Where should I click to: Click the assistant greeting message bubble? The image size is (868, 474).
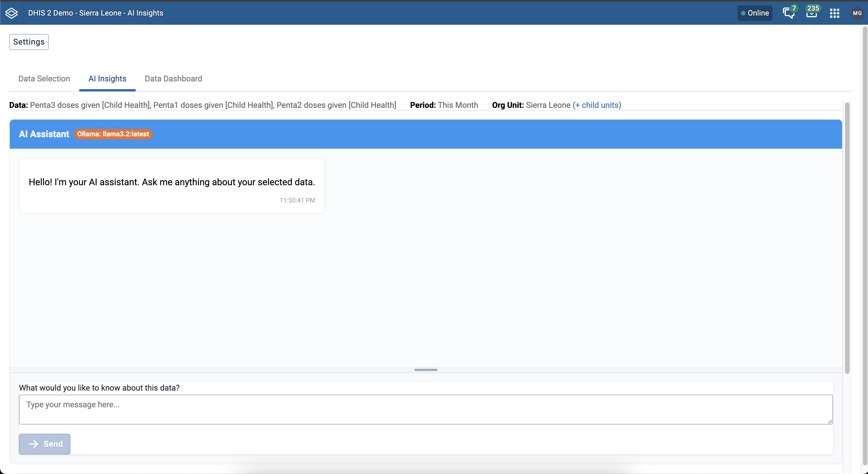172,186
